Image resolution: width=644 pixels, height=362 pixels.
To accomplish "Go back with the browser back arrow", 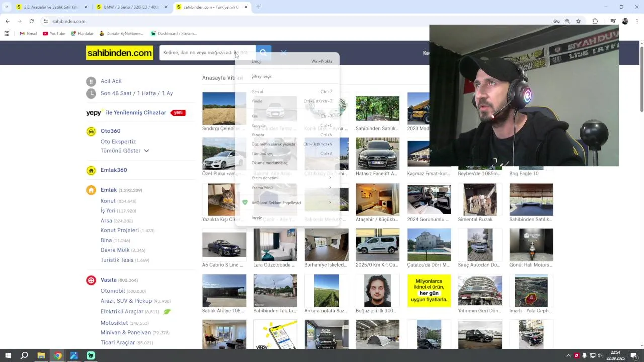I will [7, 21].
